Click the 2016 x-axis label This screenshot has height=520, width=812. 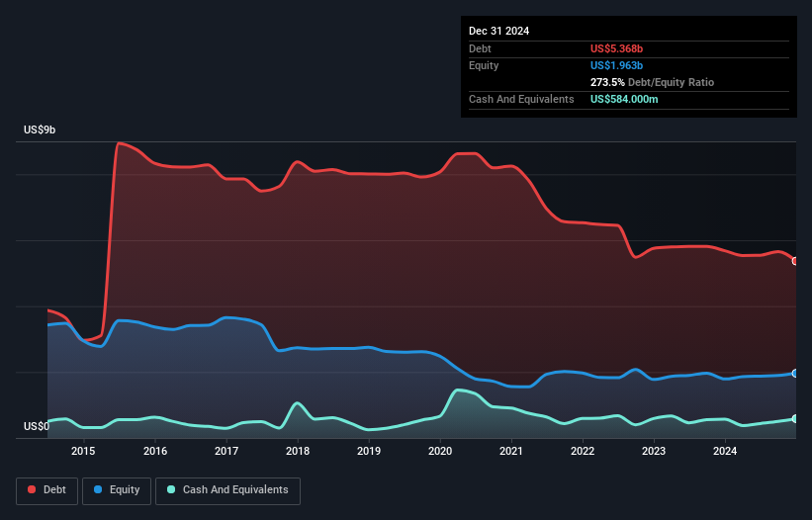click(x=155, y=451)
